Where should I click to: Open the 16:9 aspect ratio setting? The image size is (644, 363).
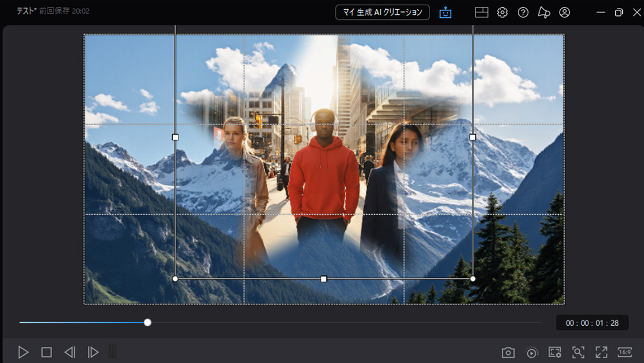click(x=624, y=352)
